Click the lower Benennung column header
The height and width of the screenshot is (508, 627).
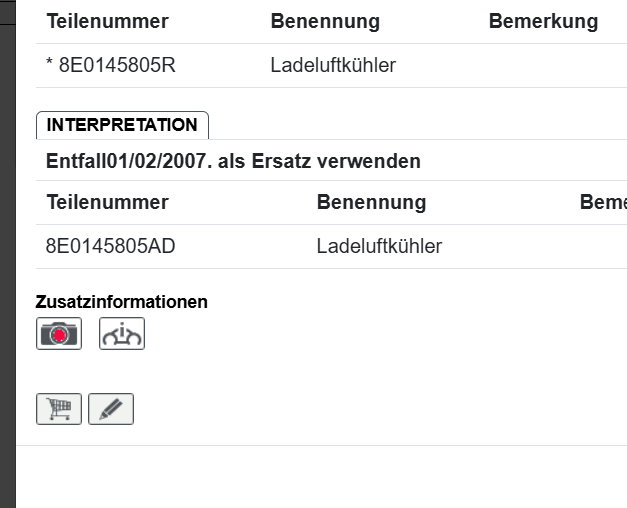point(371,202)
